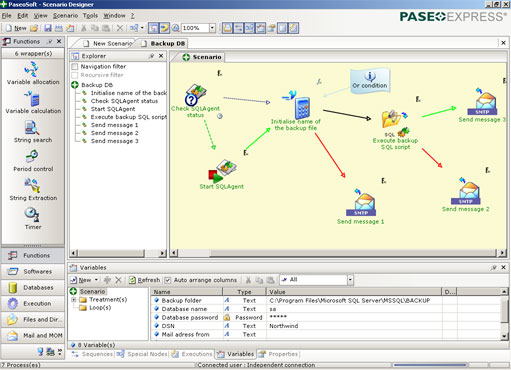
Task: Expand more sidebar buttons chevron
Action: [x=60, y=351]
